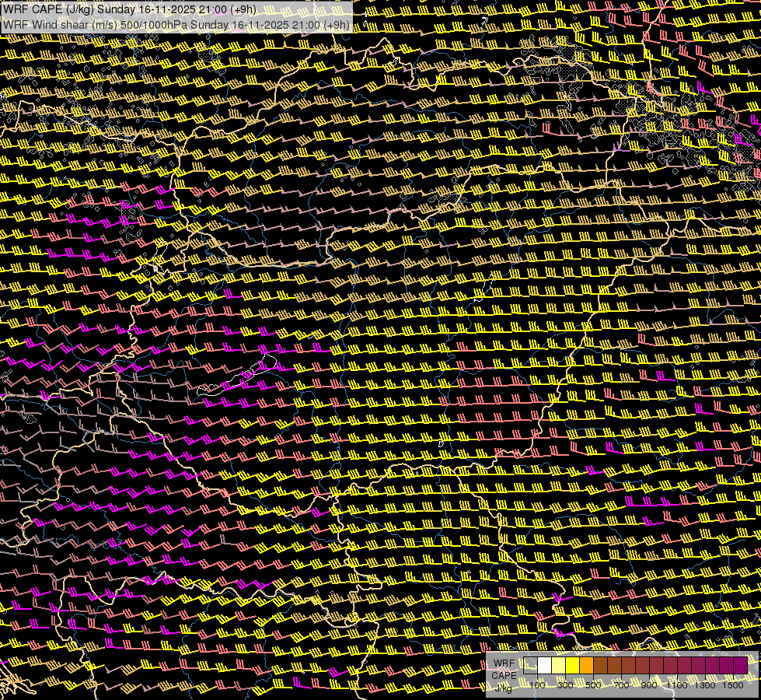This screenshot has width=761, height=700.
Task: Click the WRF CAPE title text line
Action: point(130,9)
